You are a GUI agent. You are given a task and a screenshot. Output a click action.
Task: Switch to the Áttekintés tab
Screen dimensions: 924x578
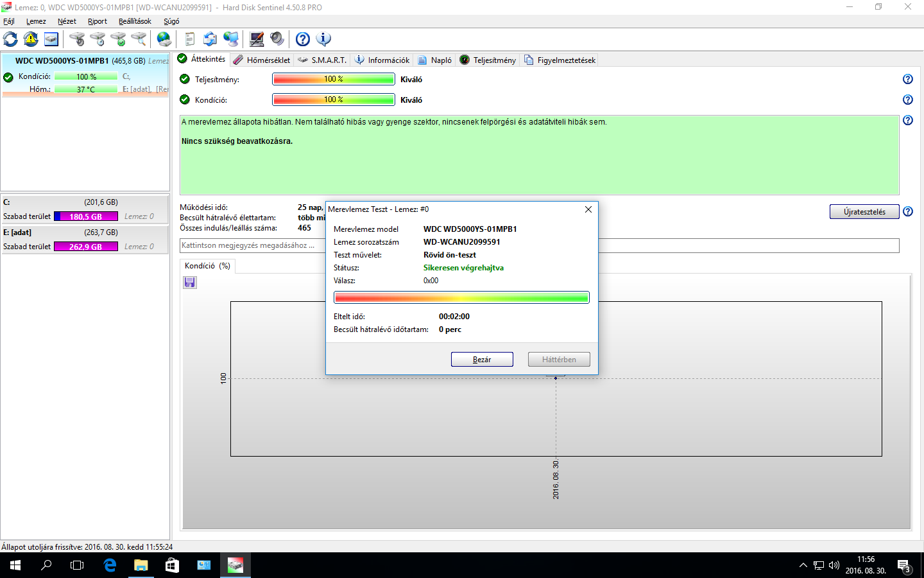click(x=201, y=59)
